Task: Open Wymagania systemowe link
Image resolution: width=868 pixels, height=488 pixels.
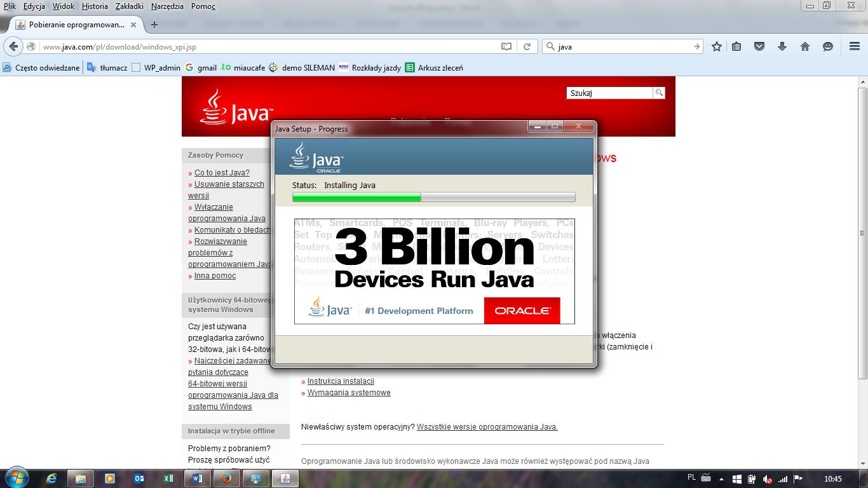Action: click(349, 393)
